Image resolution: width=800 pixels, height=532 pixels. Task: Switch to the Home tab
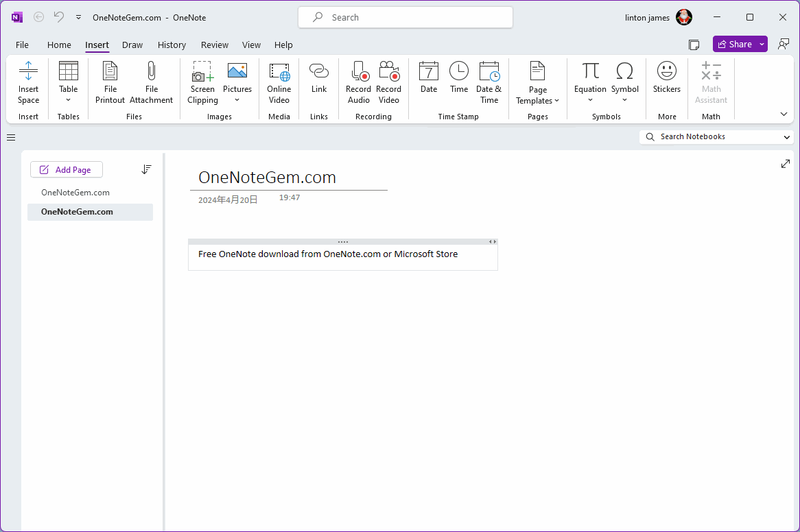(x=59, y=45)
